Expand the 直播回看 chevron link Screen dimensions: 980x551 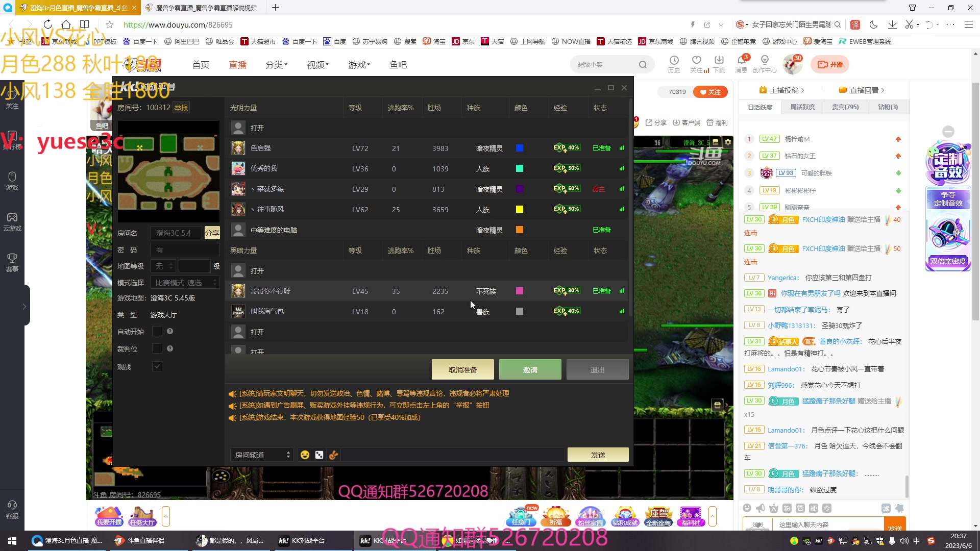point(862,90)
